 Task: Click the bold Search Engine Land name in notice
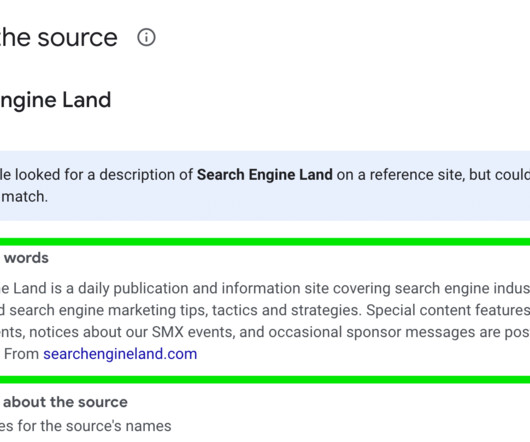pos(265,175)
